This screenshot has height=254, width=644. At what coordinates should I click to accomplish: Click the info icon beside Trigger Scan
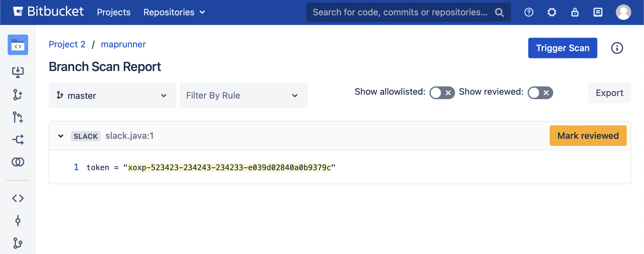pyautogui.click(x=617, y=48)
